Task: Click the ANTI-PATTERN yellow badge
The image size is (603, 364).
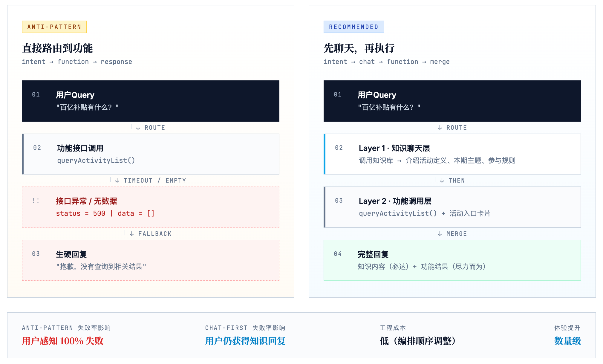Action: [54, 27]
